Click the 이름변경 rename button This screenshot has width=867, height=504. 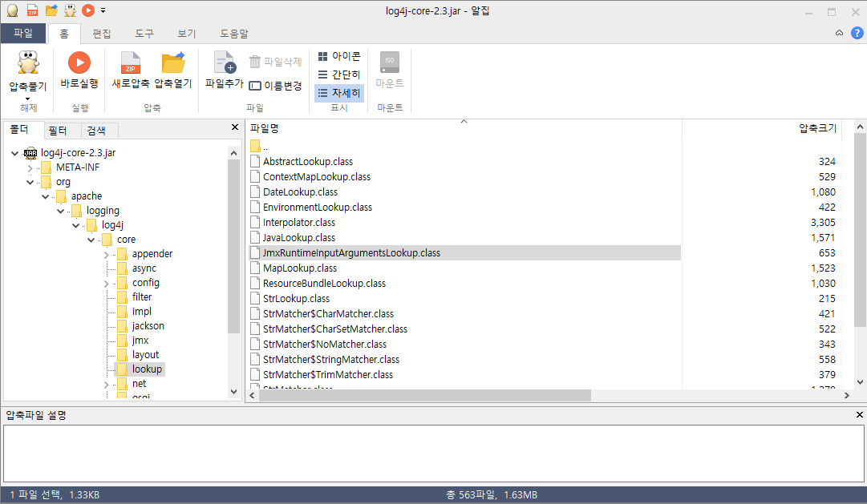point(275,86)
